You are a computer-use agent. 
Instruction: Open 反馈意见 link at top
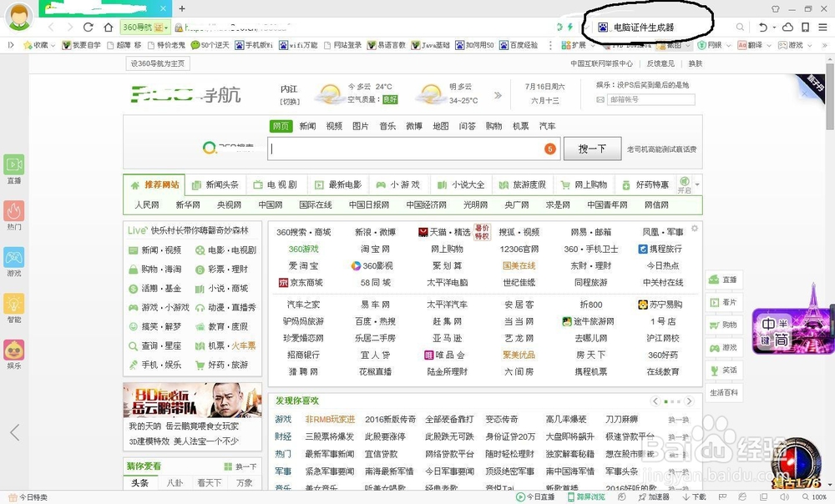(660, 63)
